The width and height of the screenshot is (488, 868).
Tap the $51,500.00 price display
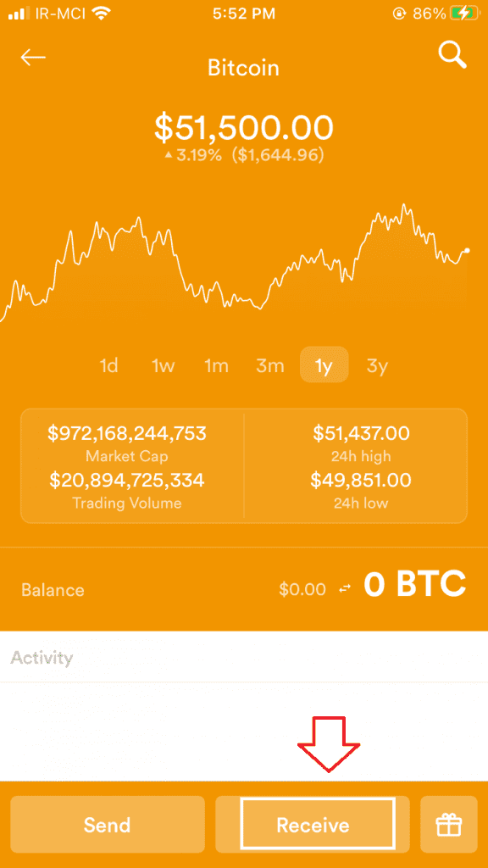[244, 127]
